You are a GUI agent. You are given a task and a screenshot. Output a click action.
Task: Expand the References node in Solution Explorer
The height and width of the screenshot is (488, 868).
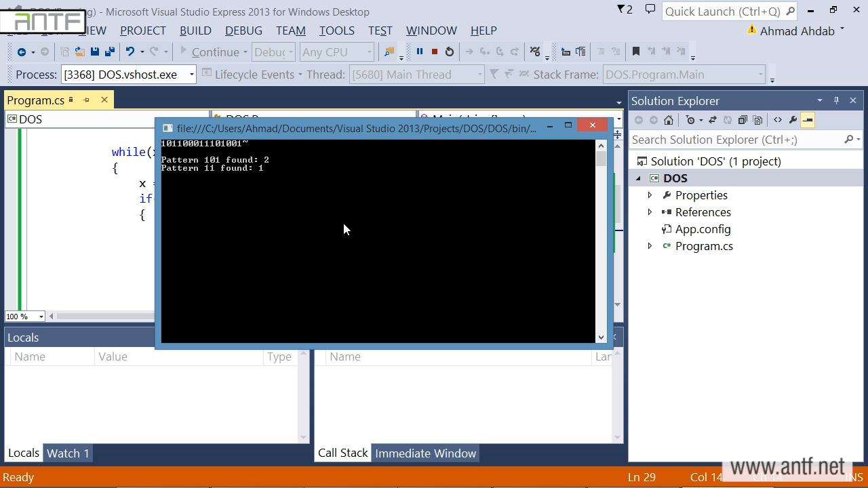(x=650, y=212)
